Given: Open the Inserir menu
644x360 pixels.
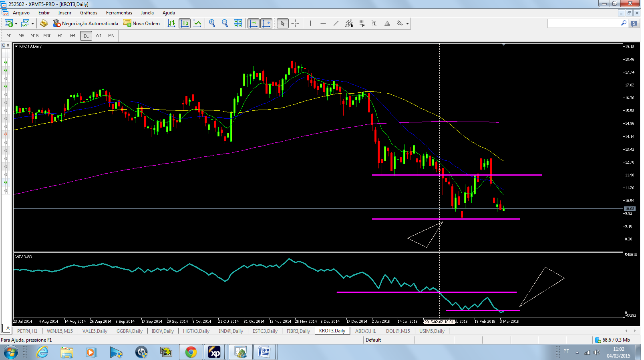Looking at the screenshot, I should [65, 13].
